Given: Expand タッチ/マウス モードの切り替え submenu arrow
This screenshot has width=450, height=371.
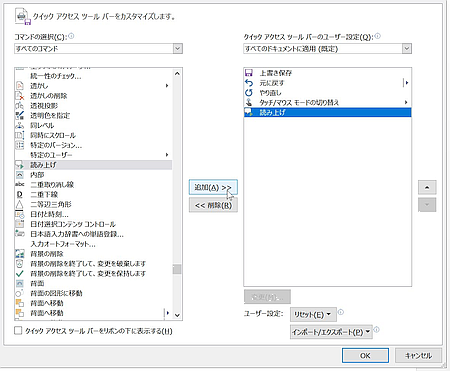Looking at the screenshot, I should (x=406, y=102).
